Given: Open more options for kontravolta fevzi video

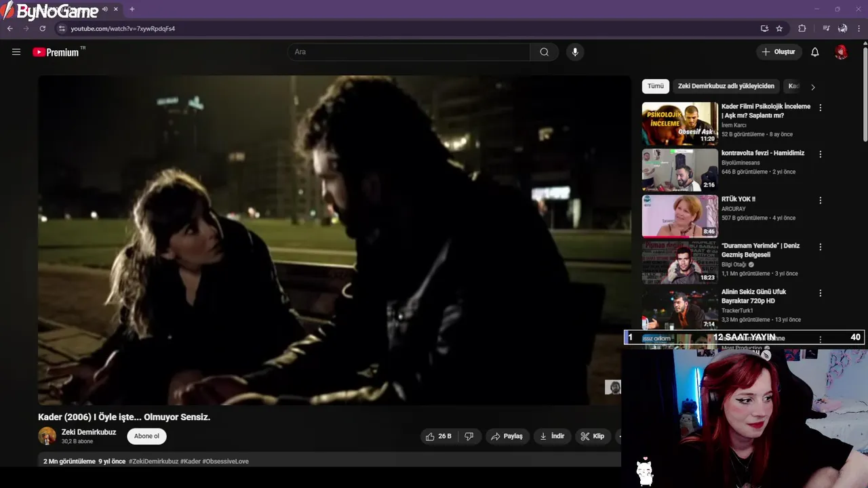Looking at the screenshot, I should pos(820,155).
